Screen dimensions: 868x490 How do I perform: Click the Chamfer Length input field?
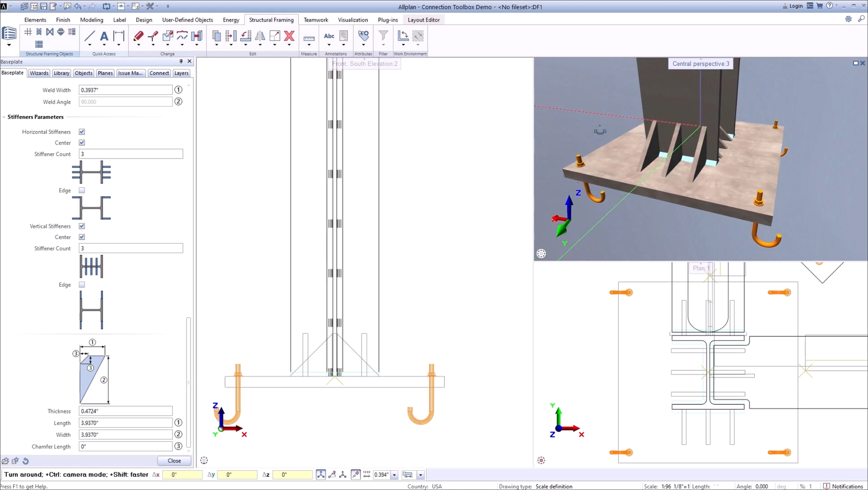point(125,446)
